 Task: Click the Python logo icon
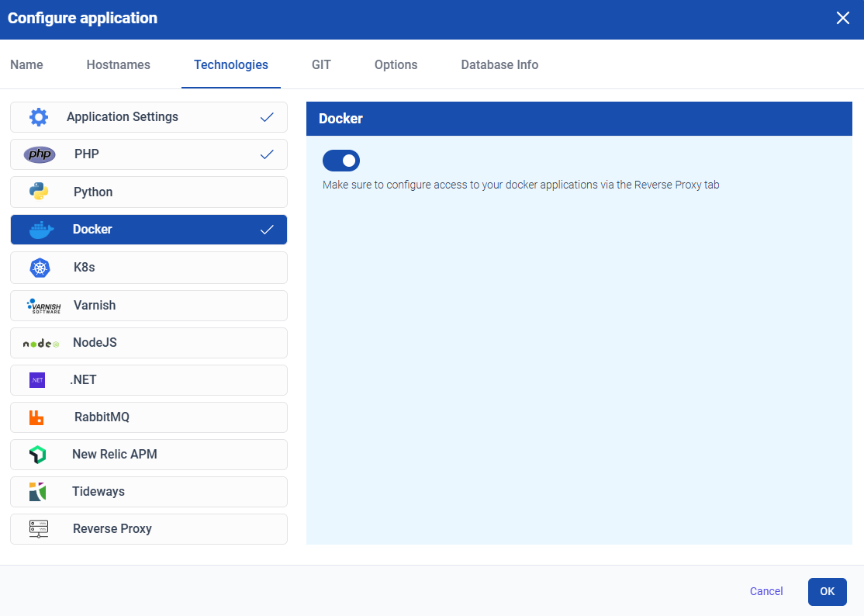(39, 192)
